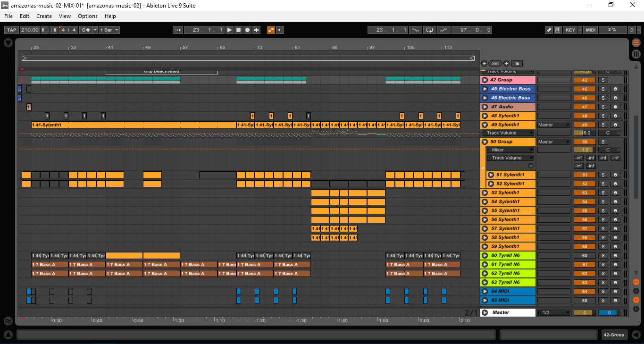Click the MIDI Arrangement Overdub plus button
Viewport: 644px width, 344px height.
256,30
